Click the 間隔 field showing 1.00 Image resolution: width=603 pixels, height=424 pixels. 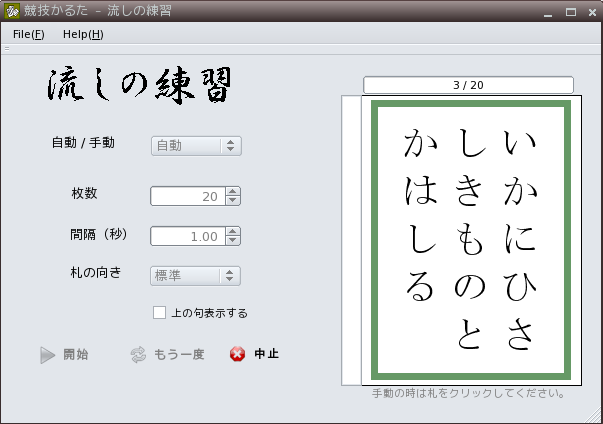[187, 237]
